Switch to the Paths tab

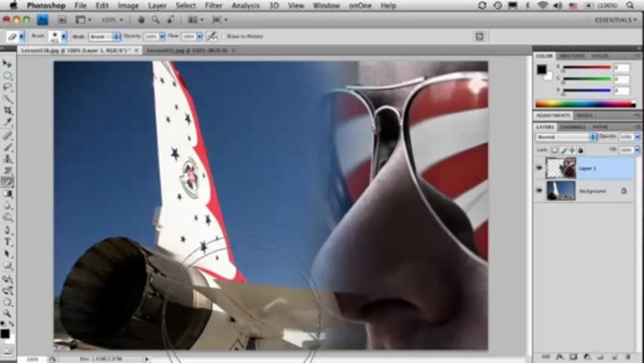tap(600, 127)
